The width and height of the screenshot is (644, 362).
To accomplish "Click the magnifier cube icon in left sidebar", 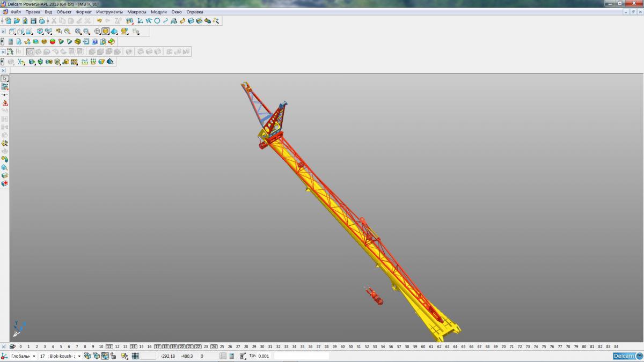I will 5,167.
